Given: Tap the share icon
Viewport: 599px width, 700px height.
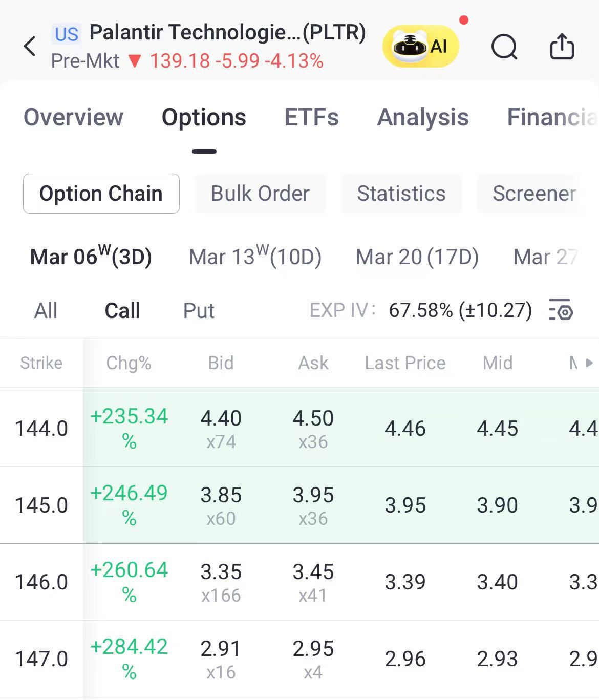Looking at the screenshot, I should click(x=562, y=47).
